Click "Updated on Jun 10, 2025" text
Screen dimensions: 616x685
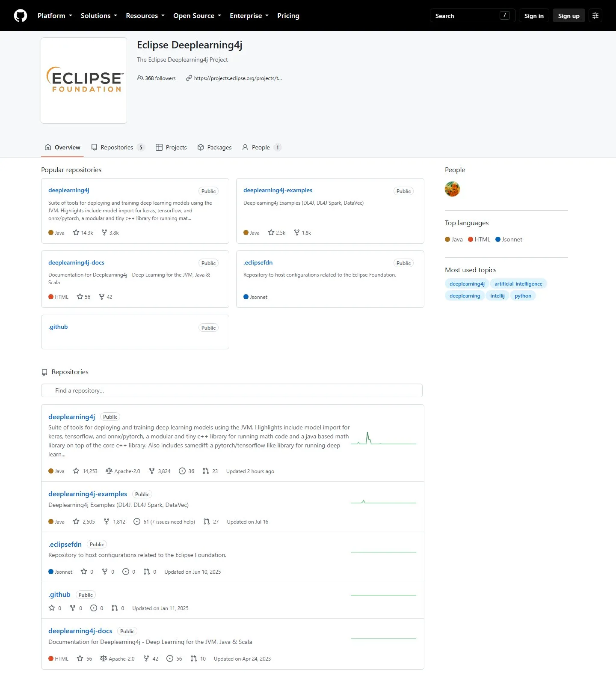click(192, 572)
